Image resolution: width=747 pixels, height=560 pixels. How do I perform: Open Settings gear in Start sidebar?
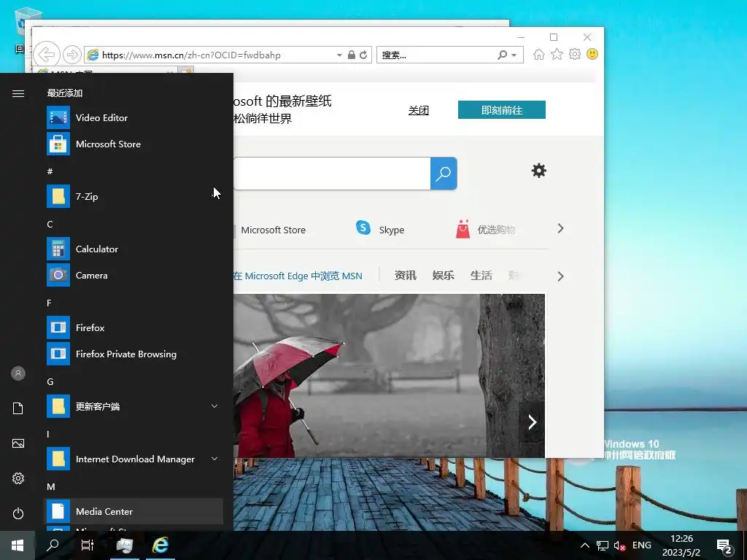coord(18,478)
